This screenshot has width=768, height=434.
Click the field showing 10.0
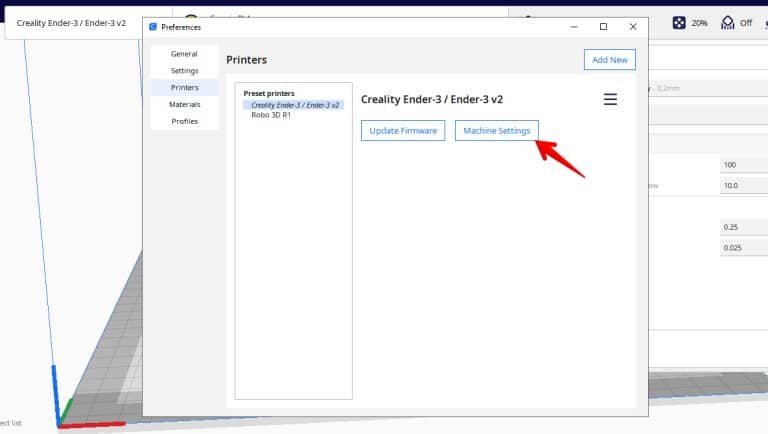pyautogui.click(x=744, y=186)
